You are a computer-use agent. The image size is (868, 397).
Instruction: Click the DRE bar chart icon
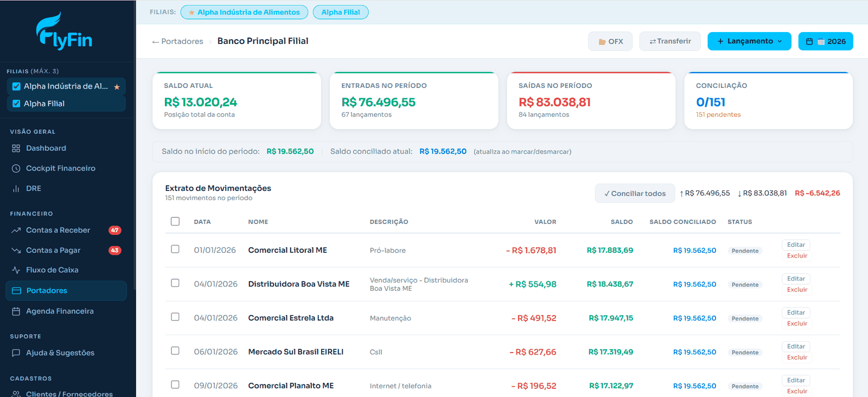pos(16,188)
